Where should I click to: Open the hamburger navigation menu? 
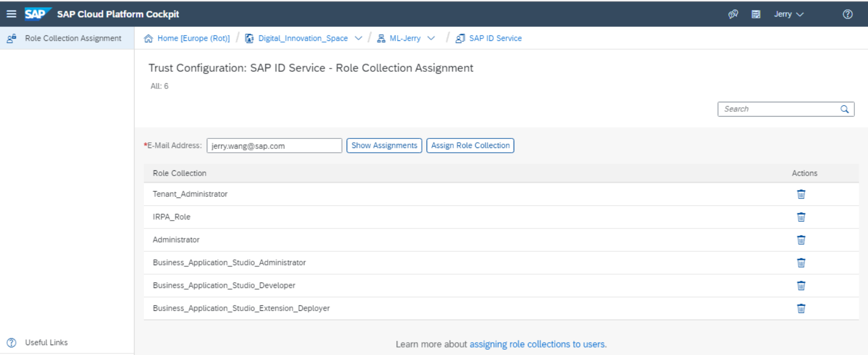(11, 14)
